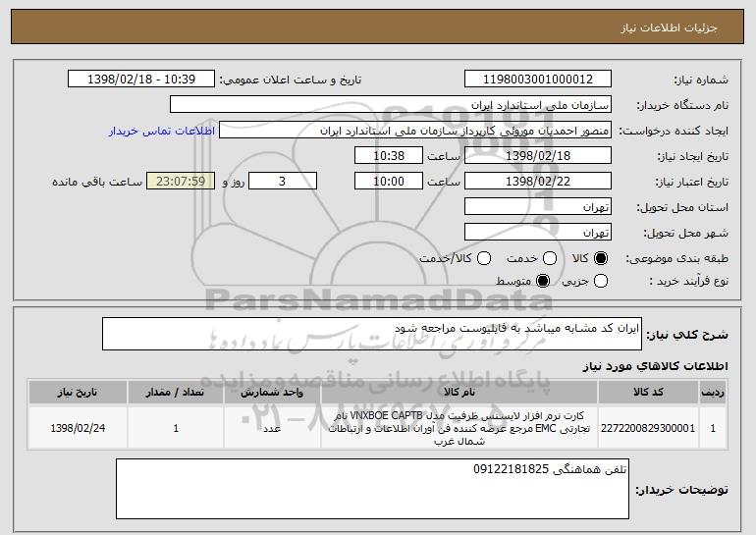Click the public announcement date field 1398/02/18 - 10:39
Screen dimensions: 756x535
(x=141, y=80)
